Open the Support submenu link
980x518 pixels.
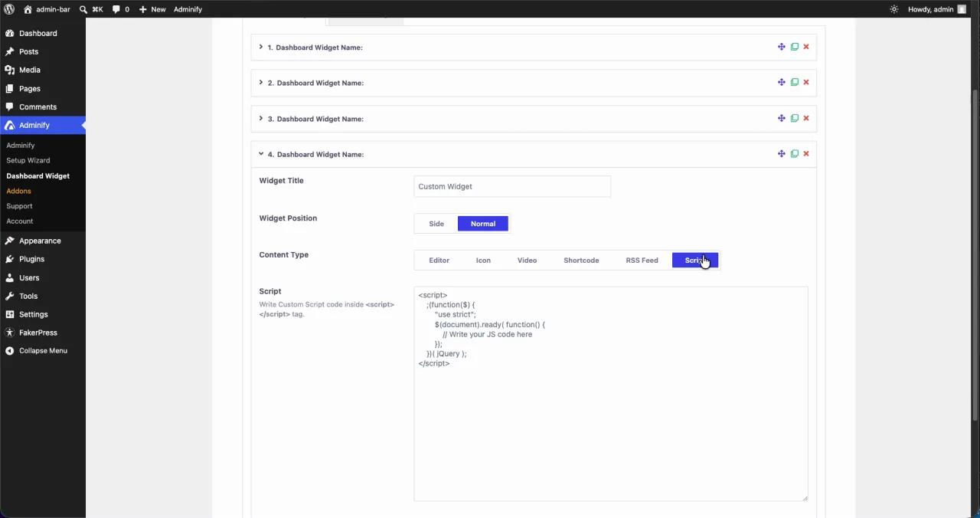(x=19, y=206)
